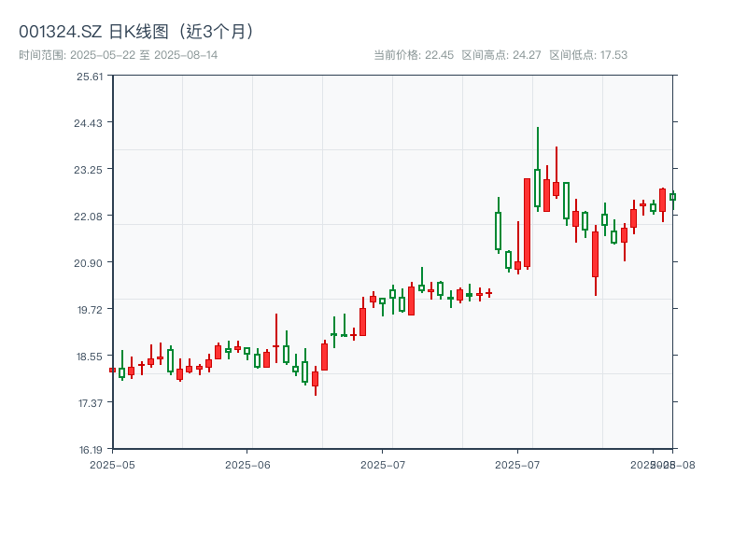The width and height of the screenshot is (747, 560).
Task: Click the 20.90 y-axis price label
Action: coord(90,263)
